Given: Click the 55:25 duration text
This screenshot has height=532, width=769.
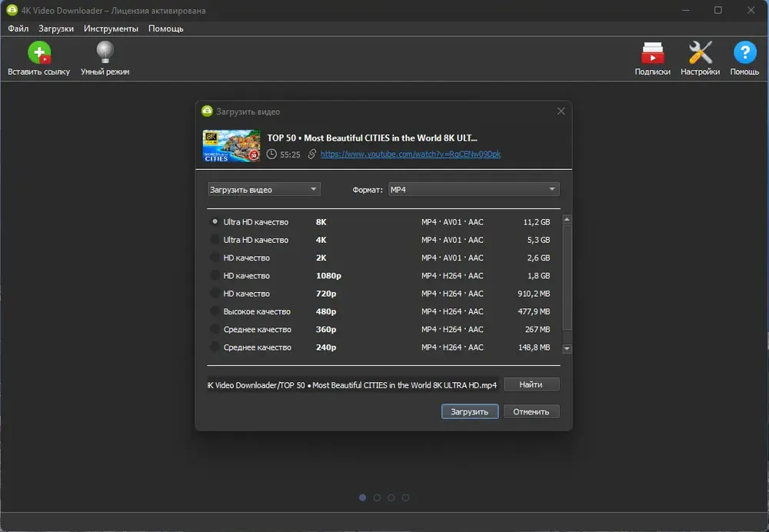Looking at the screenshot, I should (x=290, y=155).
